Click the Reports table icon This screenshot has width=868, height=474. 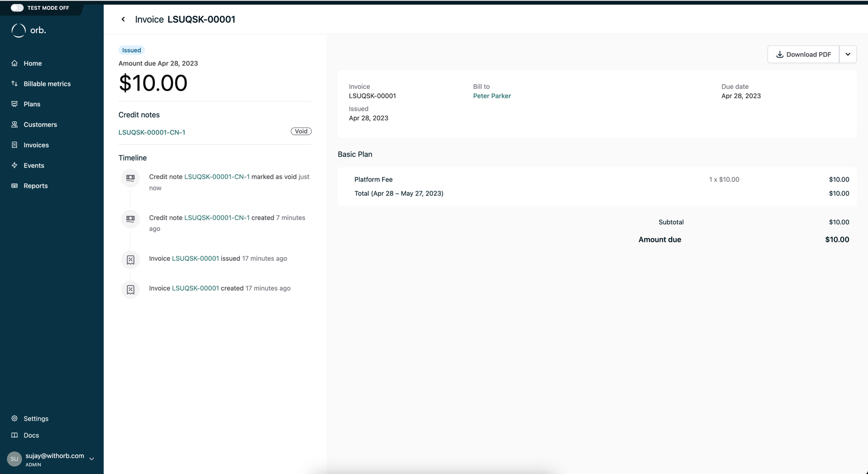pos(15,185)
